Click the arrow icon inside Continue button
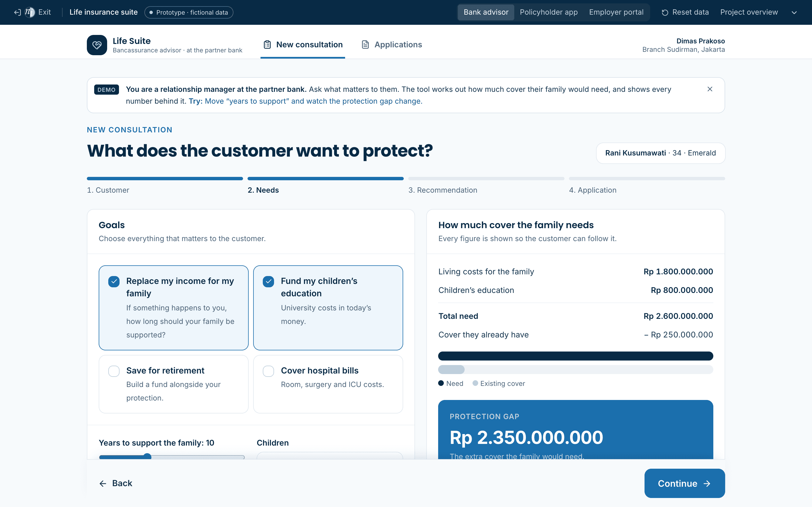The image size is (812, 507). (707, 484)
